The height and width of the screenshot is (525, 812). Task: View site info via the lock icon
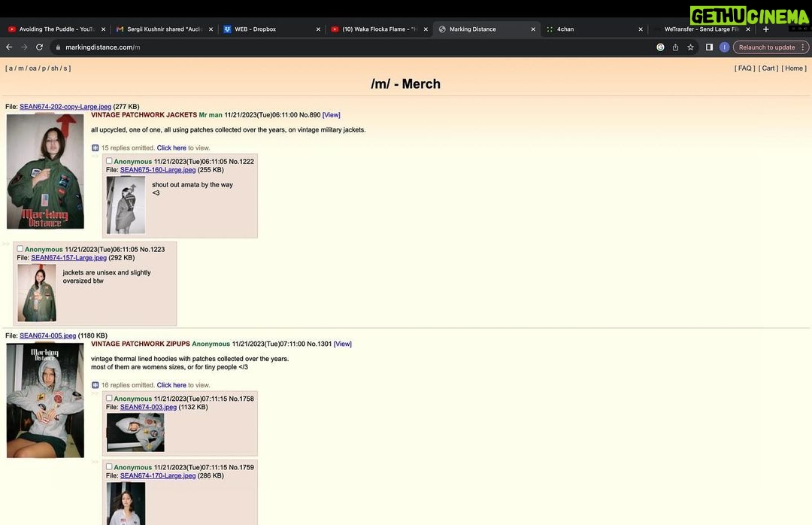click(58, 47)
